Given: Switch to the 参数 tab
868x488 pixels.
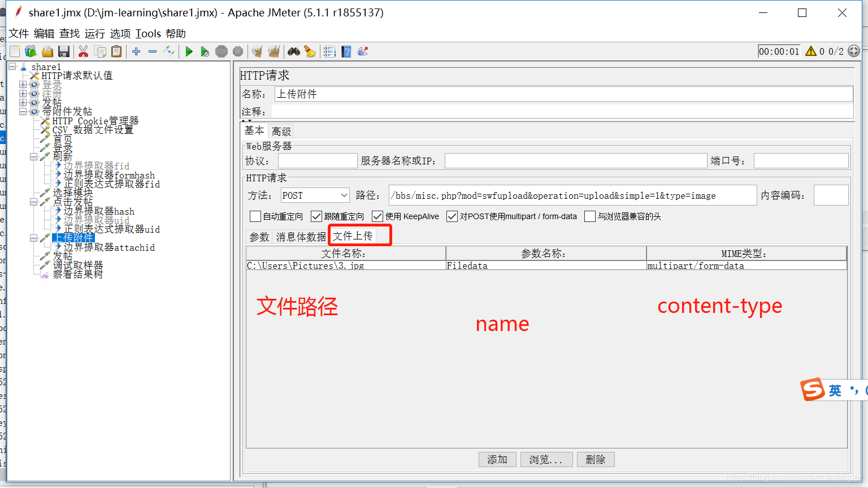Looking at the screenshot, I should point(259,237).
